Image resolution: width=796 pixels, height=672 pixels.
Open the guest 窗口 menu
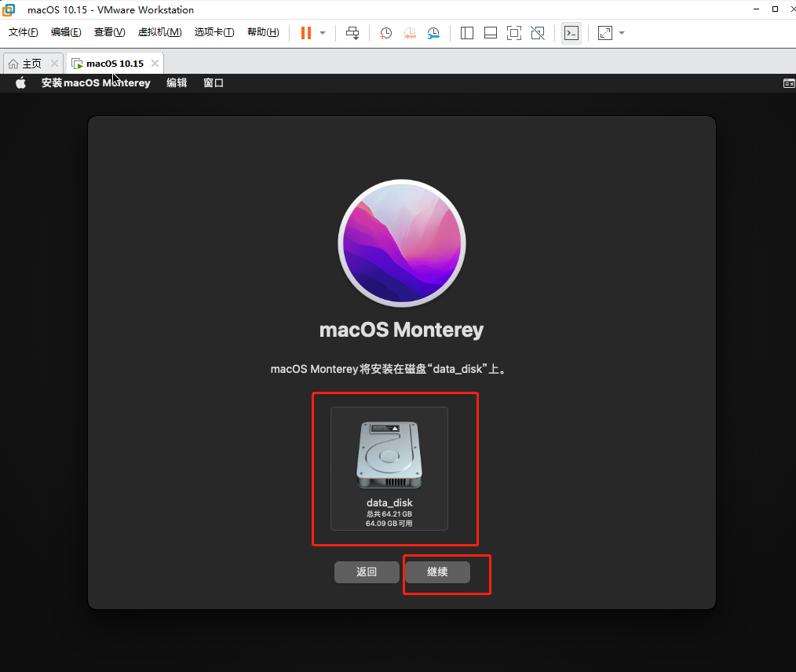[x=214, y=82]
